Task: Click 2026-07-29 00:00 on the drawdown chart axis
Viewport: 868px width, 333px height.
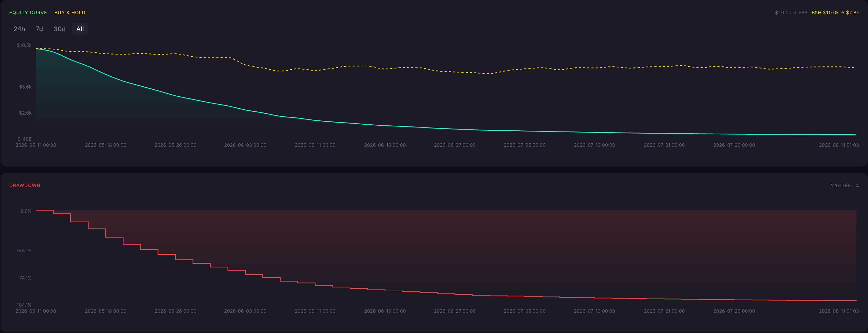Action: [734, 311]
